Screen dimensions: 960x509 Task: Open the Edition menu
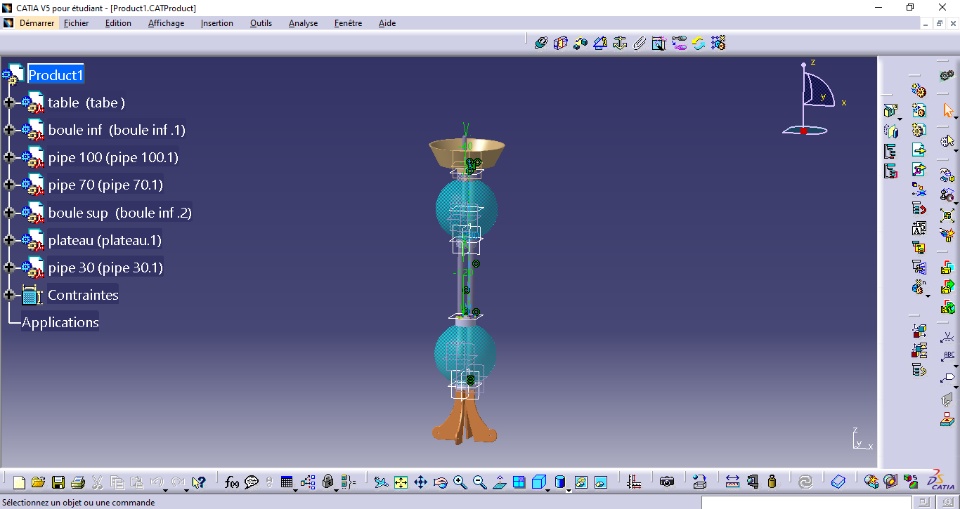(x=118, y=23)
